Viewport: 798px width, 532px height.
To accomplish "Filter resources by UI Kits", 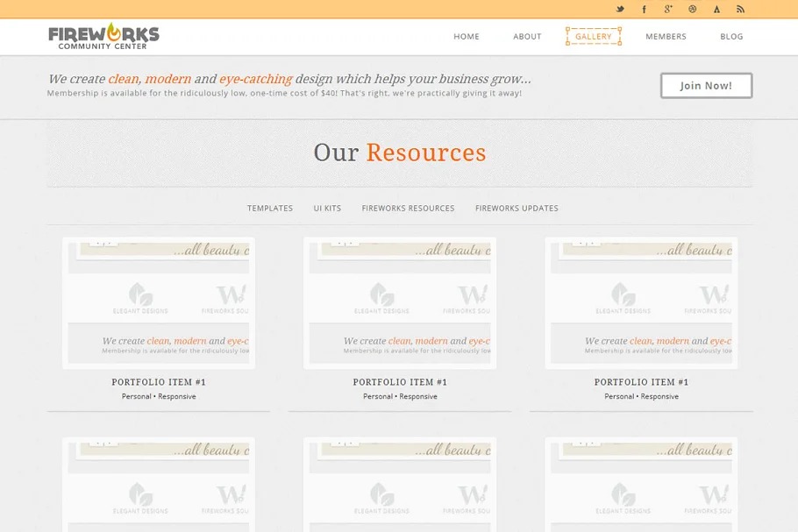I will click(327, 209).
